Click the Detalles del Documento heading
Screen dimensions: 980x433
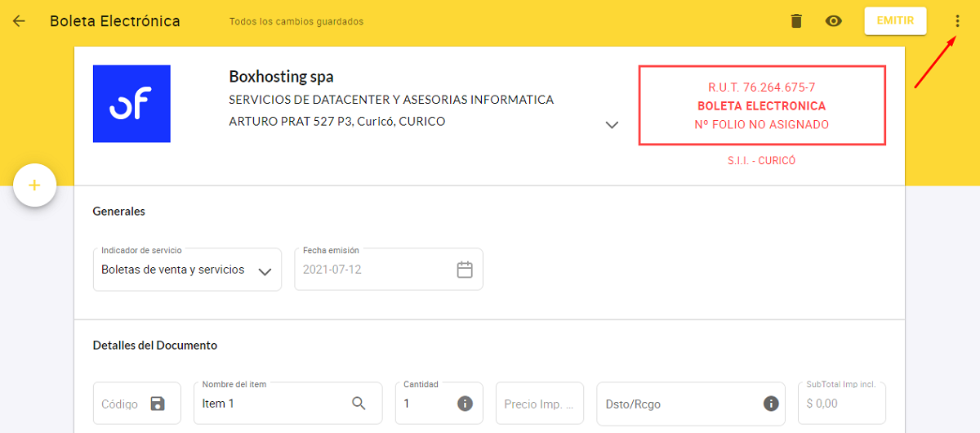[155, 346]
